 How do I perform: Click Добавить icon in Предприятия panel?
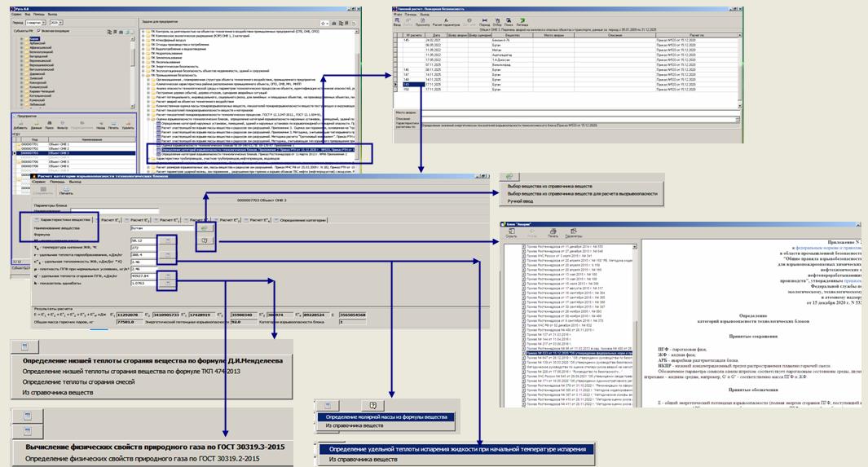(21, 125)
